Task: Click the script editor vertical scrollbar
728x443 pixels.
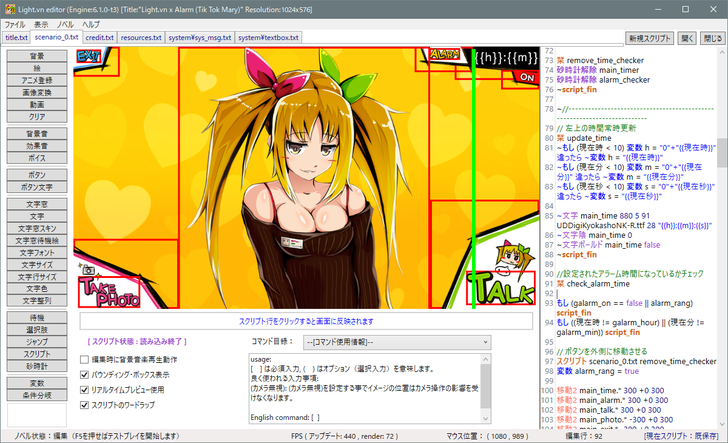Action: (722, 238)
